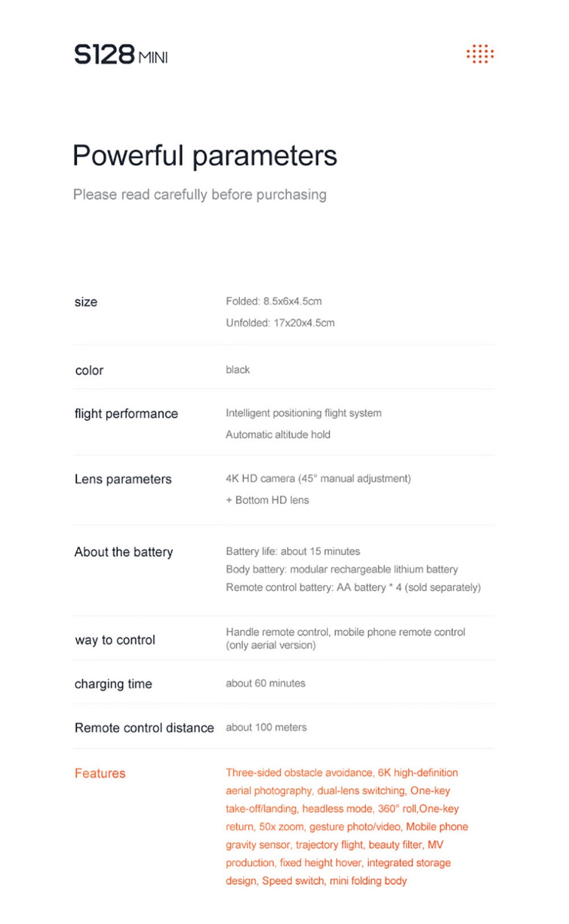Click 'Intelligent positioning flight system' text

pyautogui.click(x=304, y=413)
